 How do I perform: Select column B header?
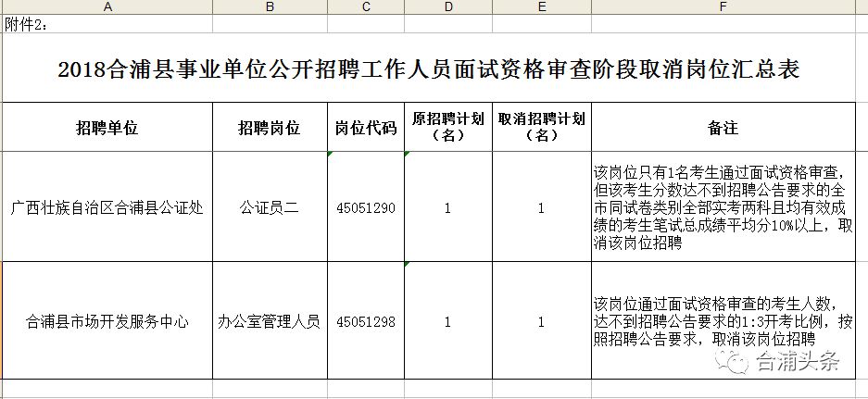click(270, 6)
